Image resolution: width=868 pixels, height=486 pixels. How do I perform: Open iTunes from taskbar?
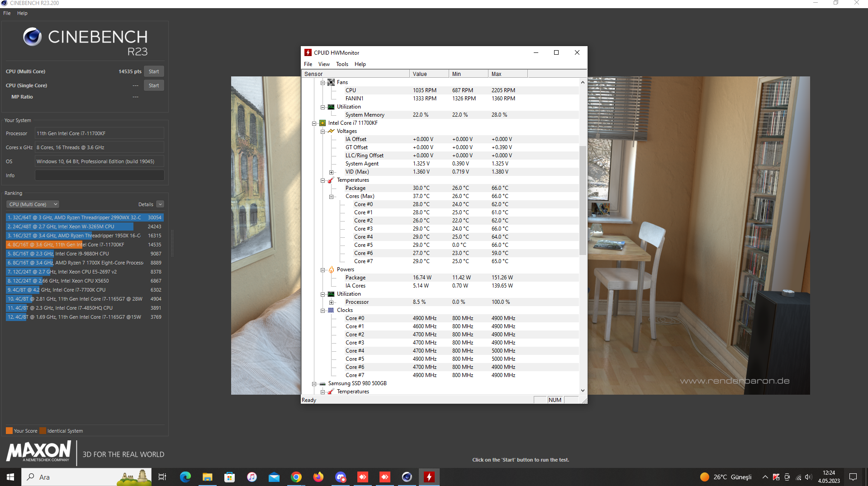(251, 477)
